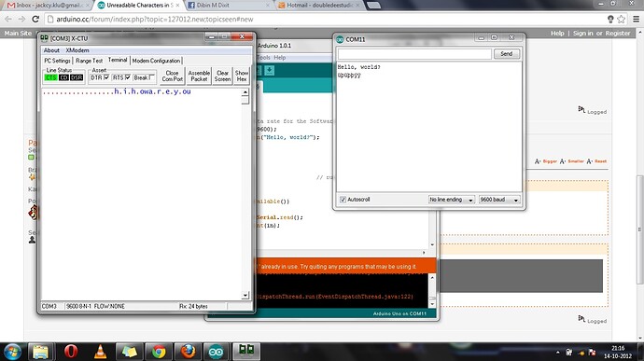Switch to the Gmail Inbox tab

tap(48, 6)
